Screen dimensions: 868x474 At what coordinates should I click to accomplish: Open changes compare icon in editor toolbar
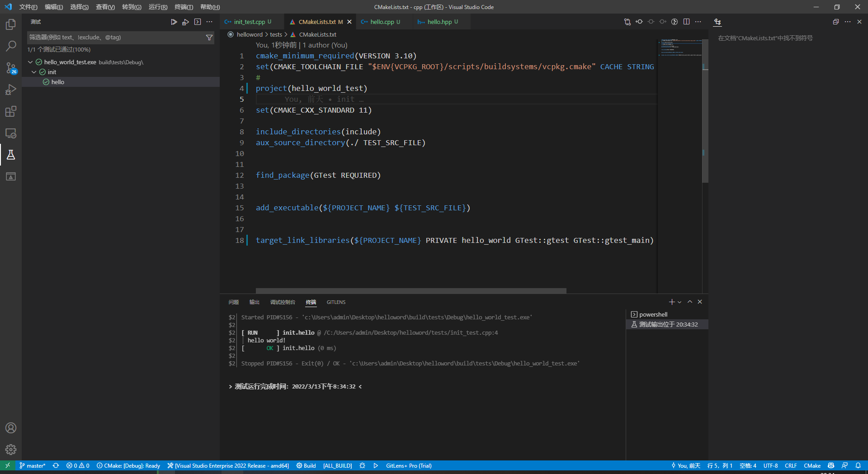click(x=627, y=22)
